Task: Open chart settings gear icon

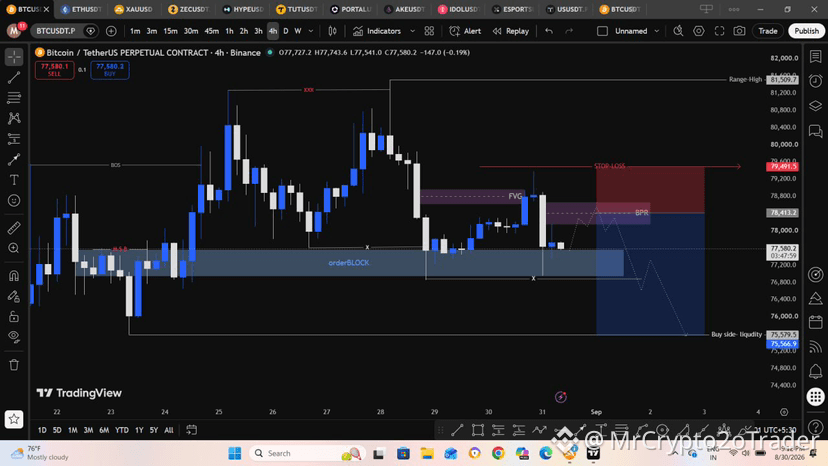Action: point(699,31)
